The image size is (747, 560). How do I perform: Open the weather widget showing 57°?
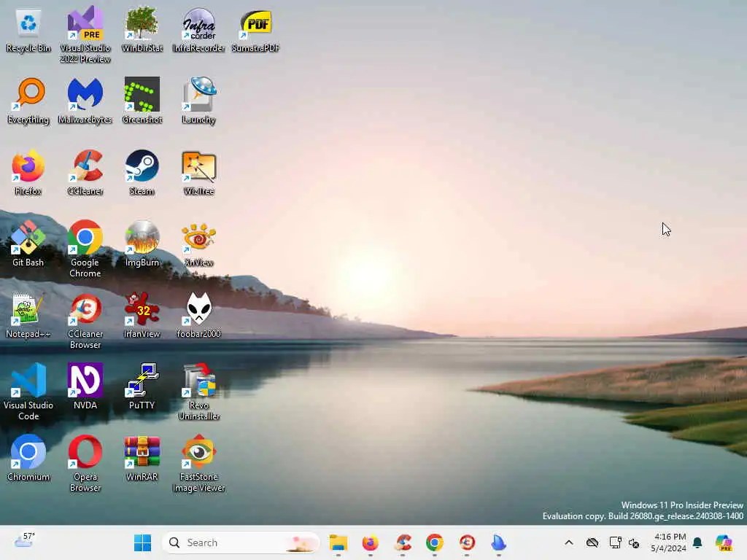[25, 542]
